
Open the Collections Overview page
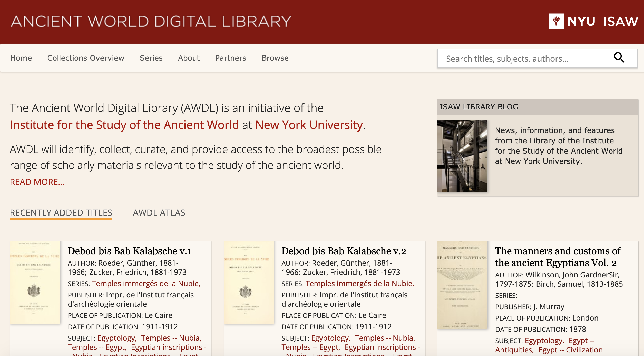(85, 58)
